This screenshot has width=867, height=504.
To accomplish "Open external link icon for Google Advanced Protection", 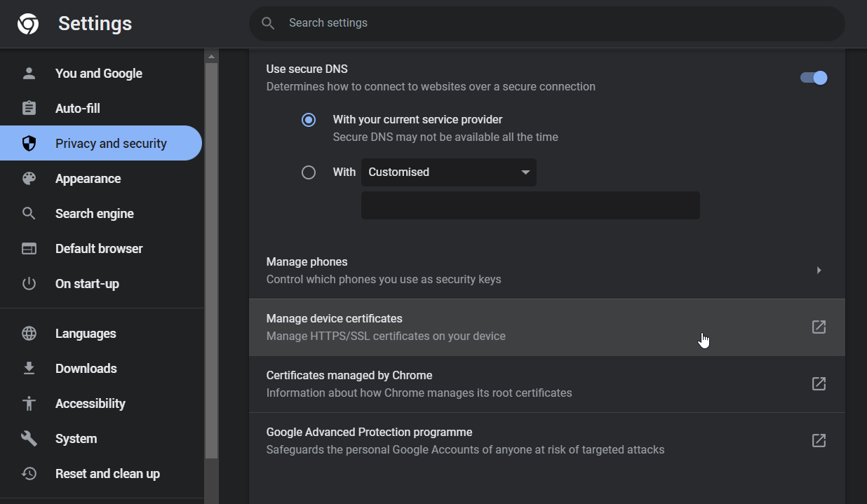I will 819,440.
